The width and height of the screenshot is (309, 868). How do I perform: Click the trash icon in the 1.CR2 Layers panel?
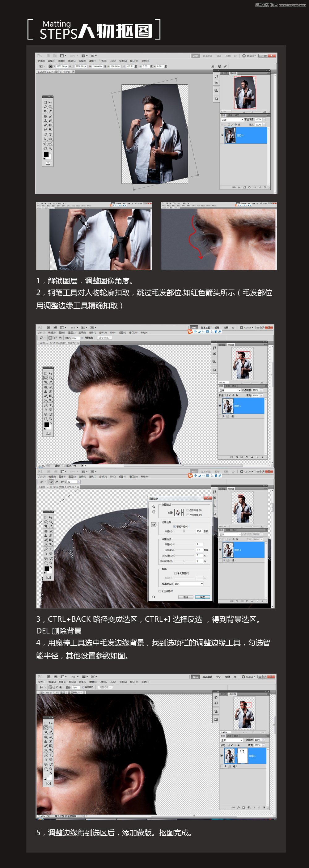click(x=265, y=187)
